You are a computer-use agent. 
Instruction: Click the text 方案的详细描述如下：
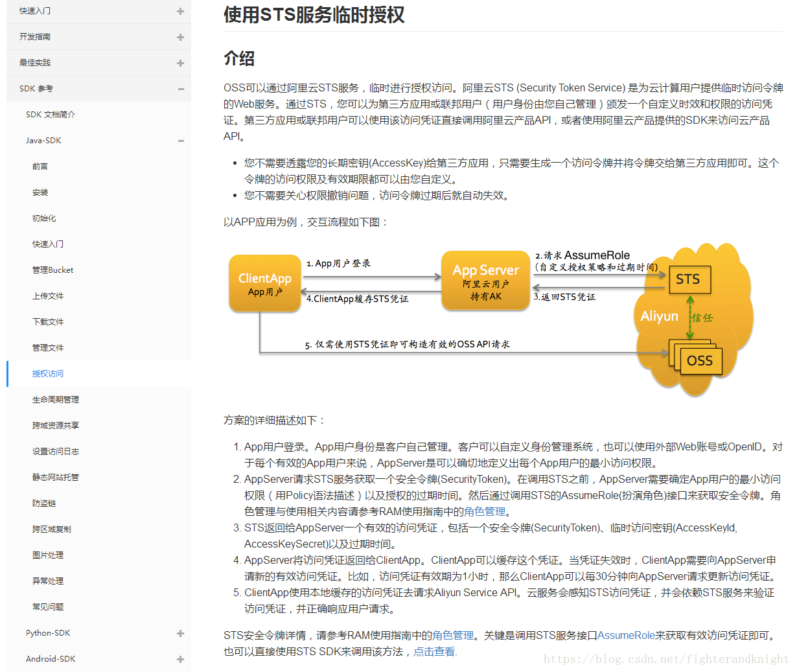[275, 420]
